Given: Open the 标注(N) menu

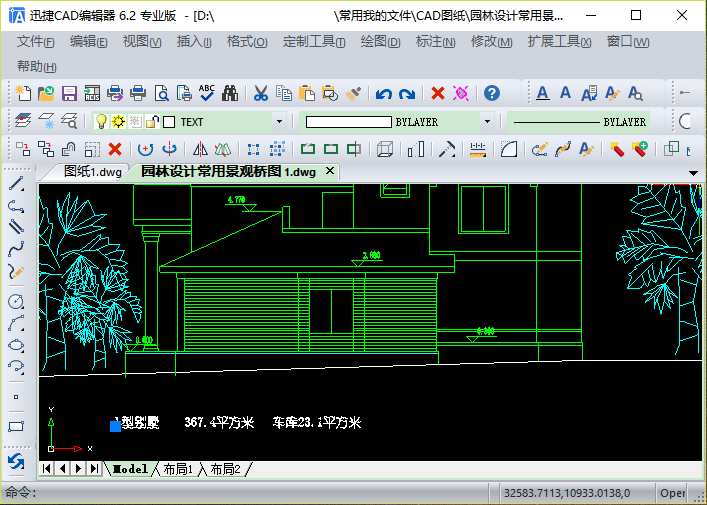Looking at the screenshot, I should pos(435,41).
